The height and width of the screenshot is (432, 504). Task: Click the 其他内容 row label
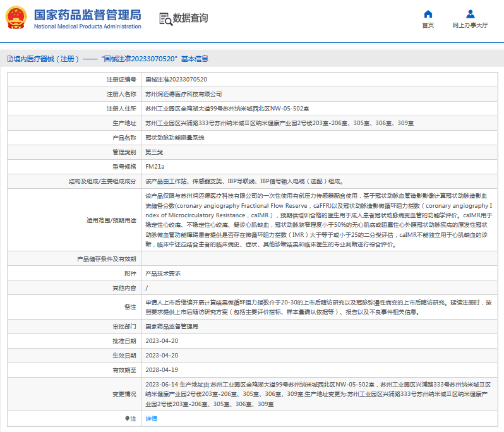(x=124, y=288)
